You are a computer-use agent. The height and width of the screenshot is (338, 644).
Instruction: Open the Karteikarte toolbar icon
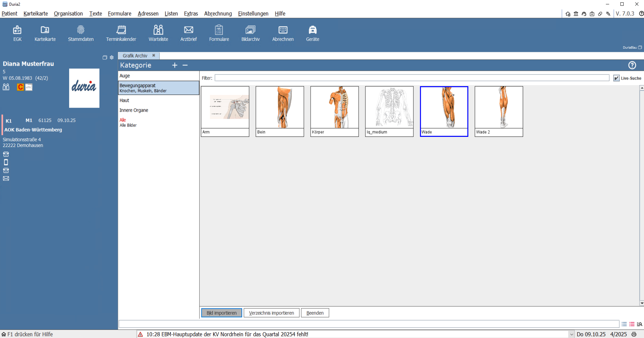(45, 33)
